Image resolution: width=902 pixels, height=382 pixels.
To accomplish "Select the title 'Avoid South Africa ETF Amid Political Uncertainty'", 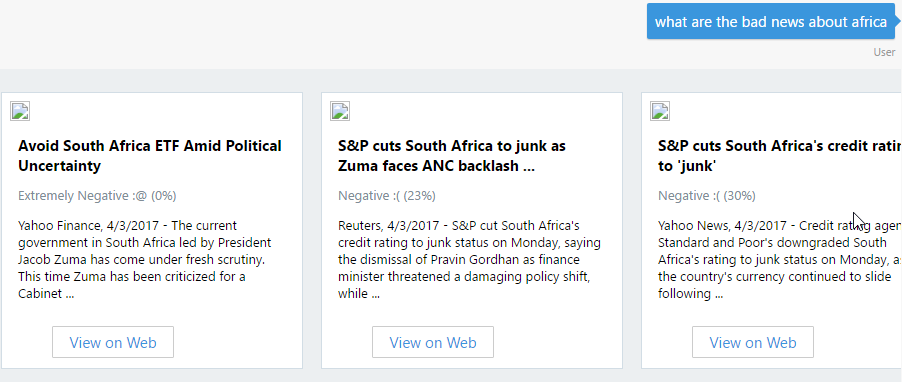I will coord(150,156).
